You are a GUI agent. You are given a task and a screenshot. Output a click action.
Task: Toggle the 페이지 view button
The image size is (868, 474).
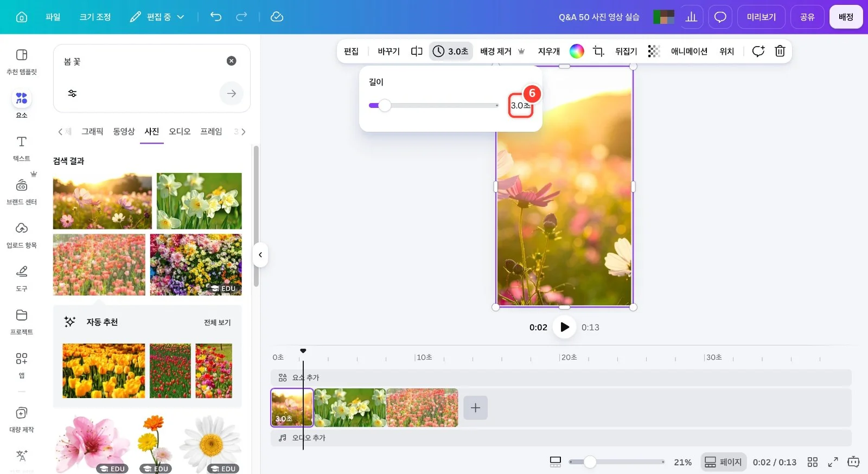(723, 462)
